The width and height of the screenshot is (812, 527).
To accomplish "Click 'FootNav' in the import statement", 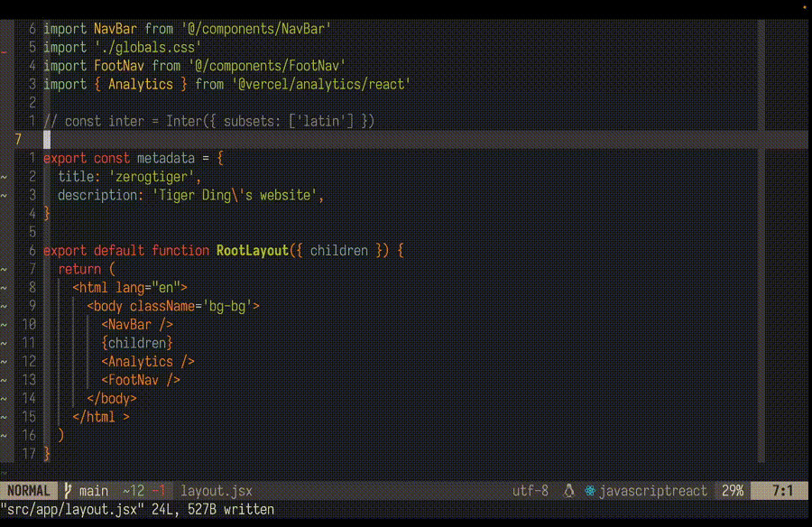I will click(118, 66).
